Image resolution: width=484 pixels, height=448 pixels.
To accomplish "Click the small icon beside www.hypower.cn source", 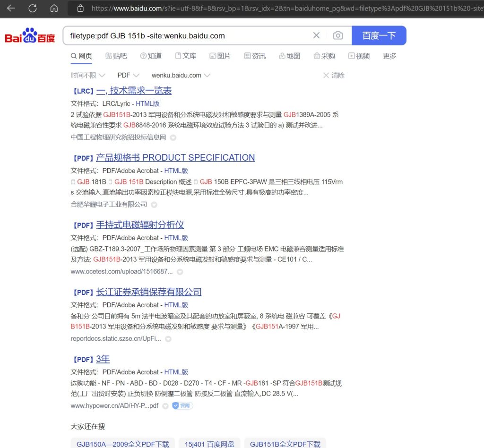I will [165, 406].
